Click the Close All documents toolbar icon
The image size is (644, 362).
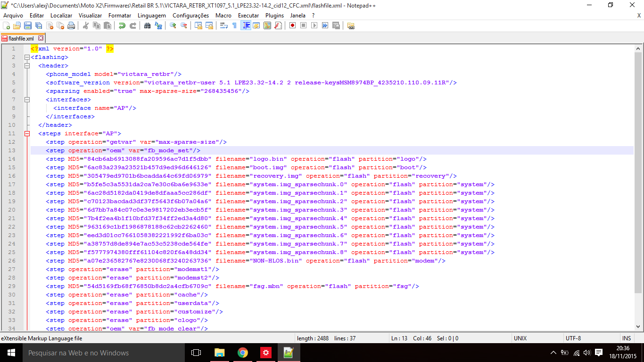click(60, 25)
